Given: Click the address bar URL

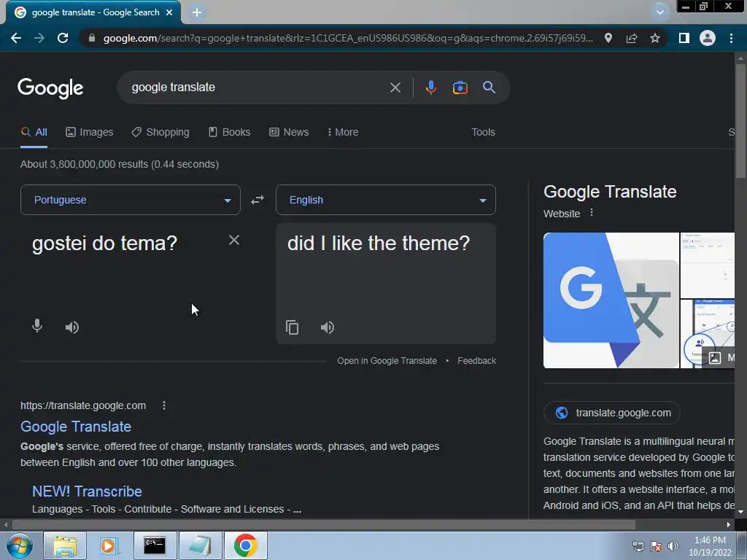Looking at the screenshot, I should (x=348, y=38).
